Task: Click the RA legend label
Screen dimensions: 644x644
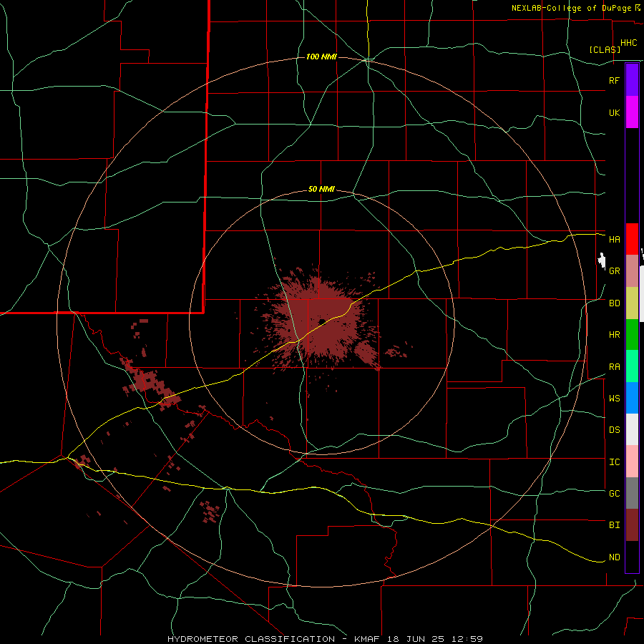Action: tap(614, 366)
